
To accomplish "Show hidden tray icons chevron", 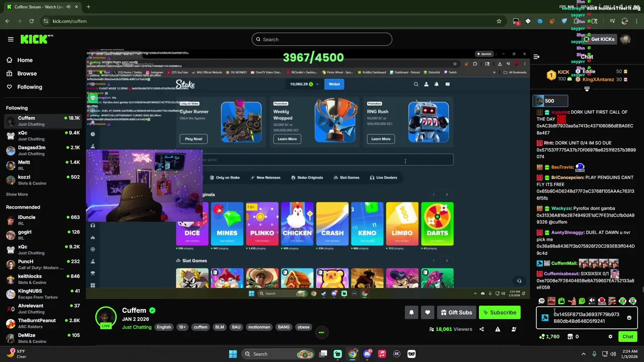I will tap(584, 354).
